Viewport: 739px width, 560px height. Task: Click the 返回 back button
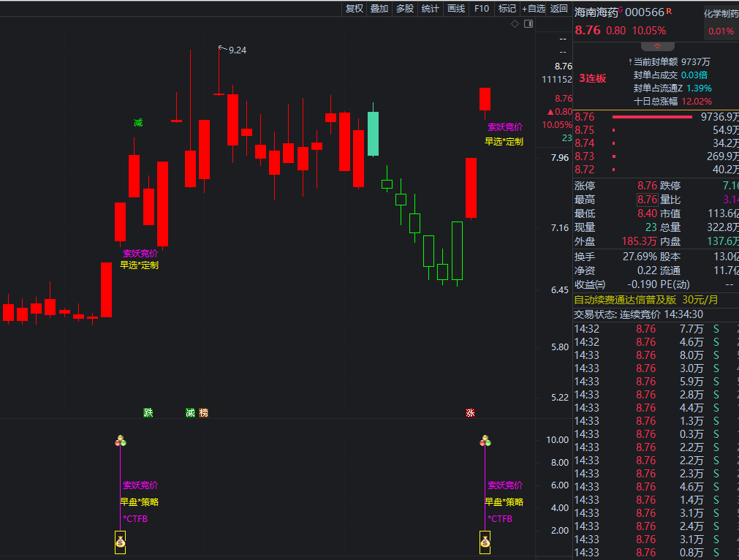(559, 9)
